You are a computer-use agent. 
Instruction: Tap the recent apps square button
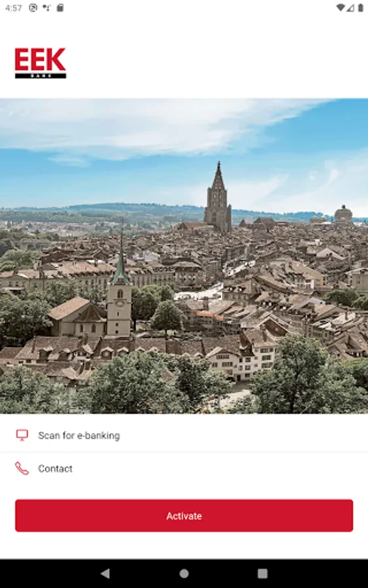tap(263, 574)
